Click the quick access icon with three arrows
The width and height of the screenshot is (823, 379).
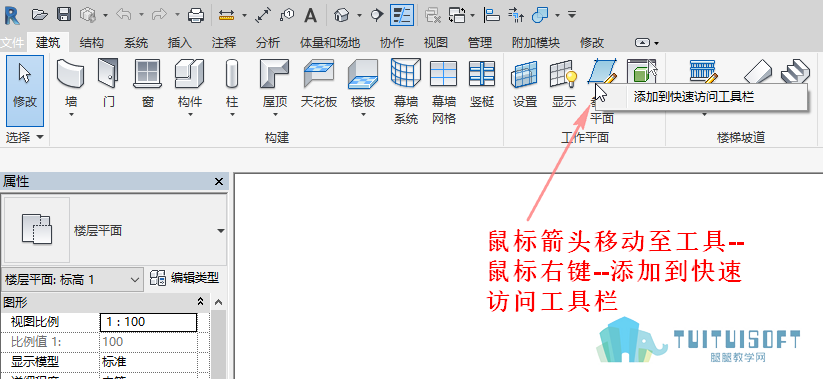click(x=516, y=16)
